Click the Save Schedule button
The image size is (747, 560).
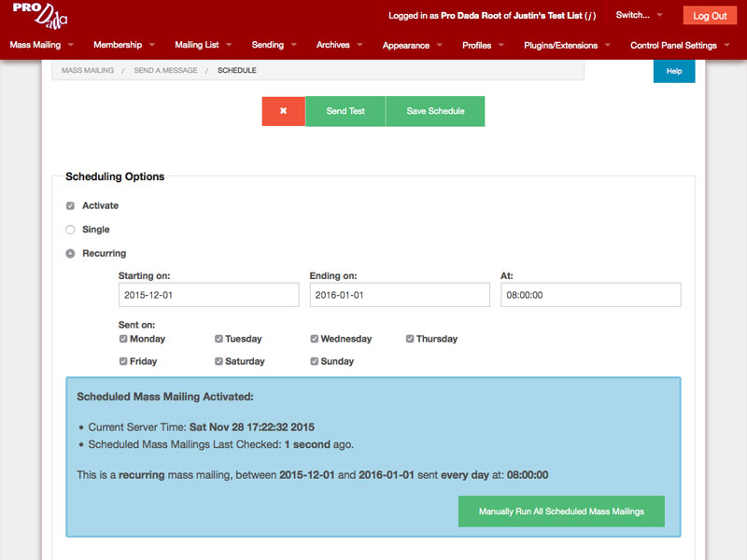point(435,111)
